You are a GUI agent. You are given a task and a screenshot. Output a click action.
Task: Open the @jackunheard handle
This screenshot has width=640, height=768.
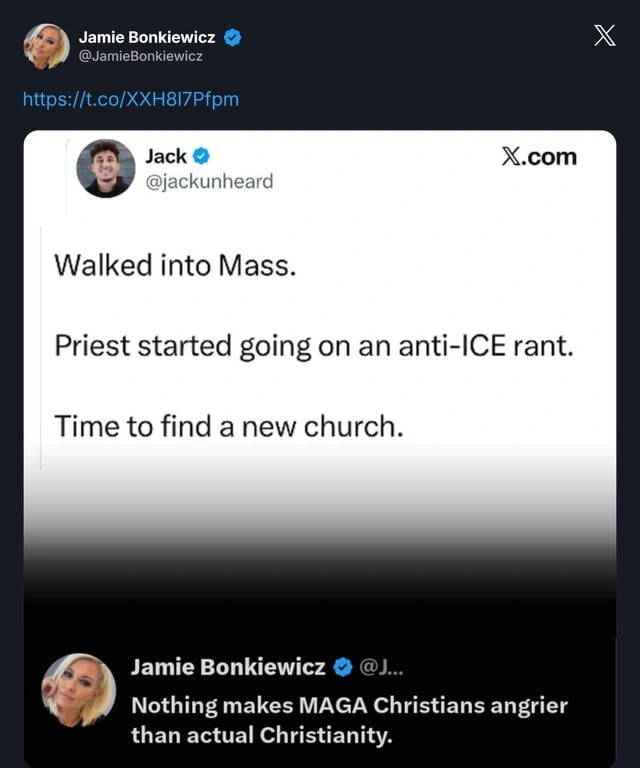coord(210,182)
